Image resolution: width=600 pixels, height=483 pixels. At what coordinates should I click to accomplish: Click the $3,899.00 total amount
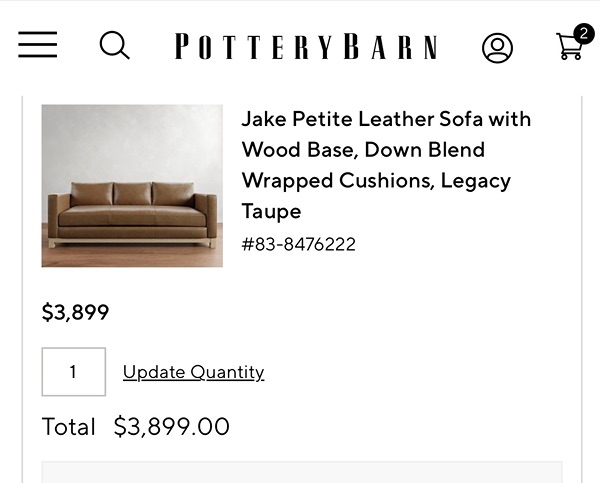tap(171, 427)
